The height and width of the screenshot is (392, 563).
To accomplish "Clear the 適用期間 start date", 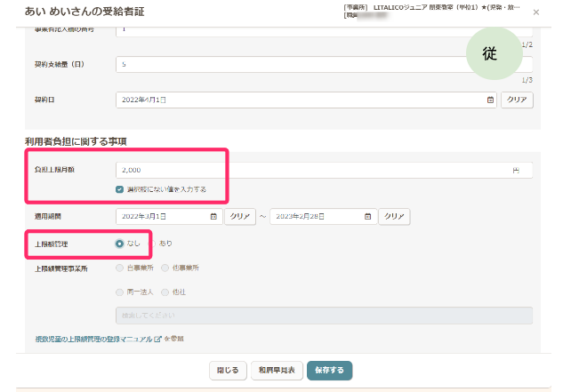I will click(x=239, y=216).
